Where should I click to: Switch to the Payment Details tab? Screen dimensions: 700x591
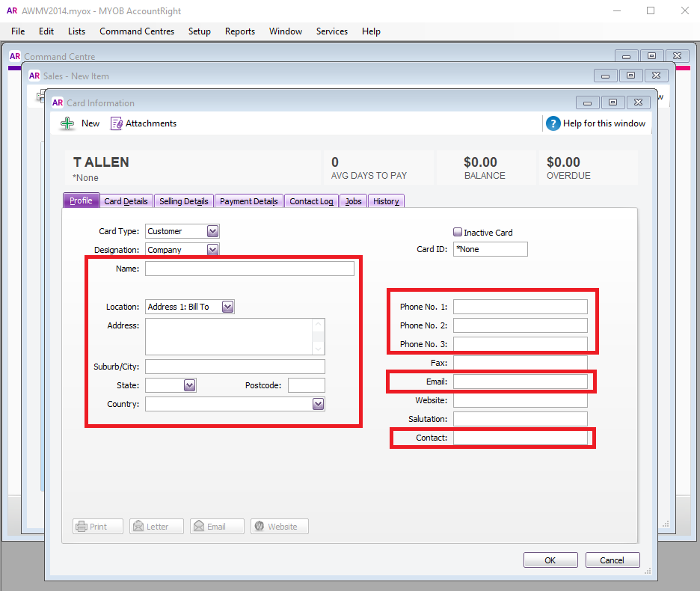click(x=248, y=201)
